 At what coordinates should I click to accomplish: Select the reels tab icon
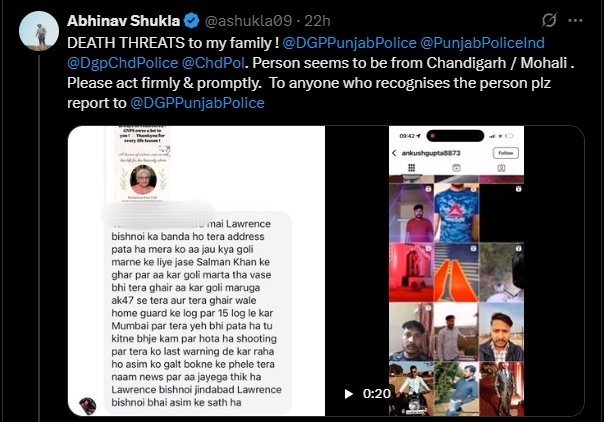(456, 168)
